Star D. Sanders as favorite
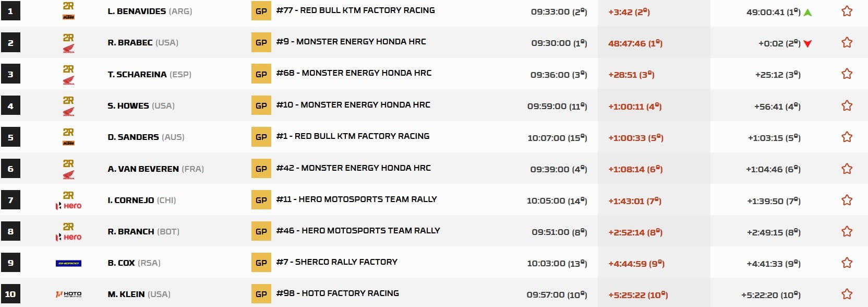 pos(847,137)
